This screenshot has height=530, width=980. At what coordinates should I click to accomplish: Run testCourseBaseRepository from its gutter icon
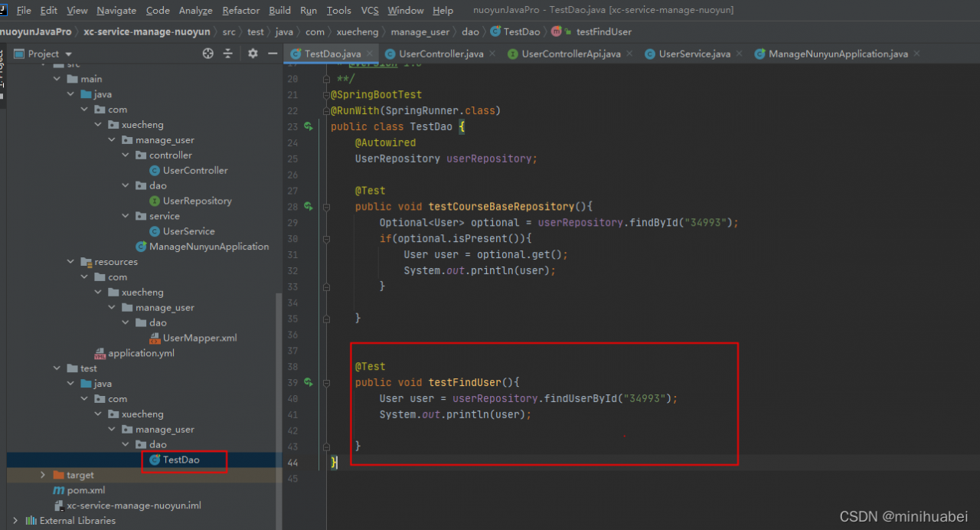pyautogui.click(x=308, y=206)
